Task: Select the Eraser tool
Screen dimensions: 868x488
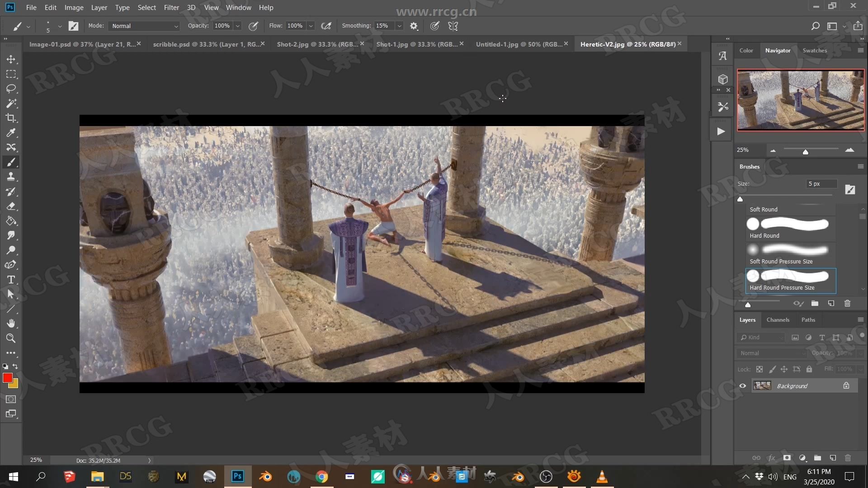Action: (11, 206)
